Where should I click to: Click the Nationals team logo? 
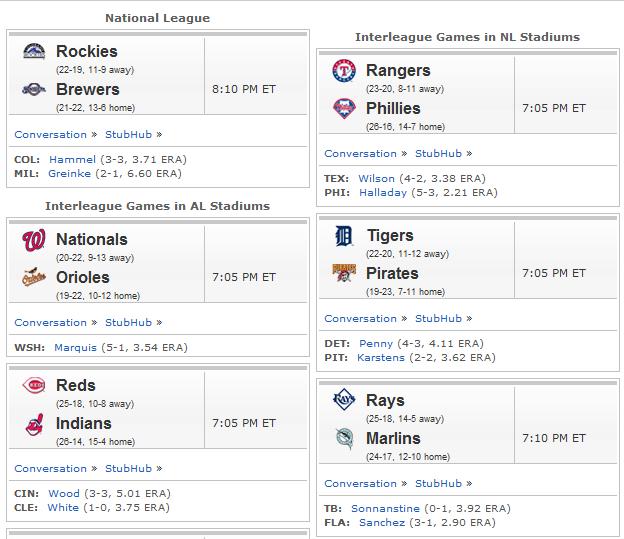pyautogui.click(x=34, y=240)
